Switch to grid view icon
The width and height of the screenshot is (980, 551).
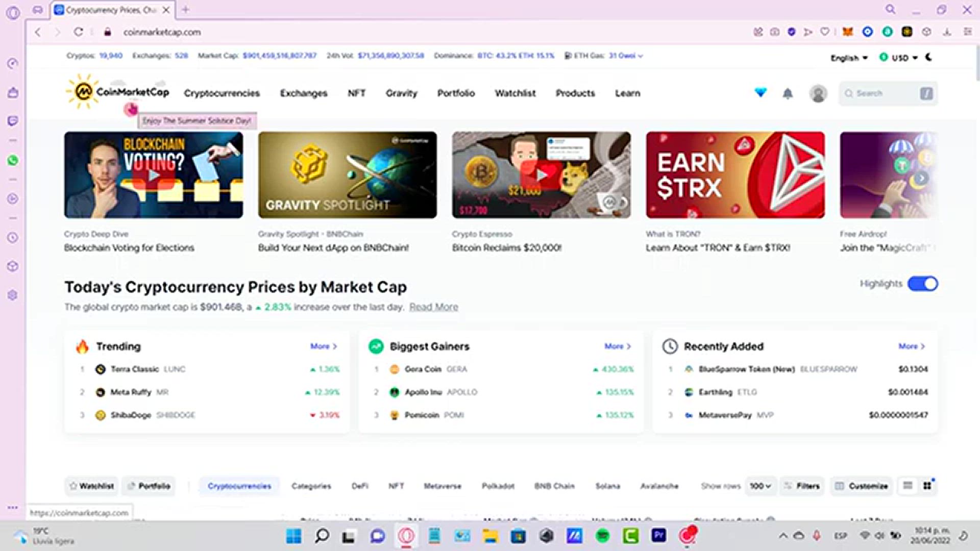(x=927, y=486)
